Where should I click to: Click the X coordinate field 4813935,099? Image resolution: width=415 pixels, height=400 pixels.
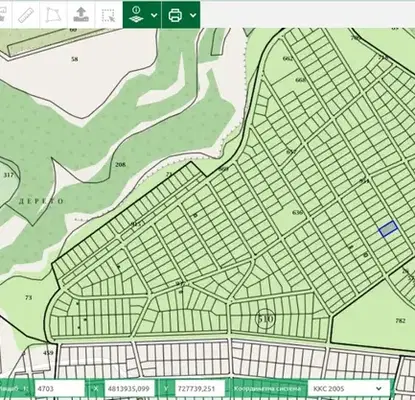click(130, 389)
